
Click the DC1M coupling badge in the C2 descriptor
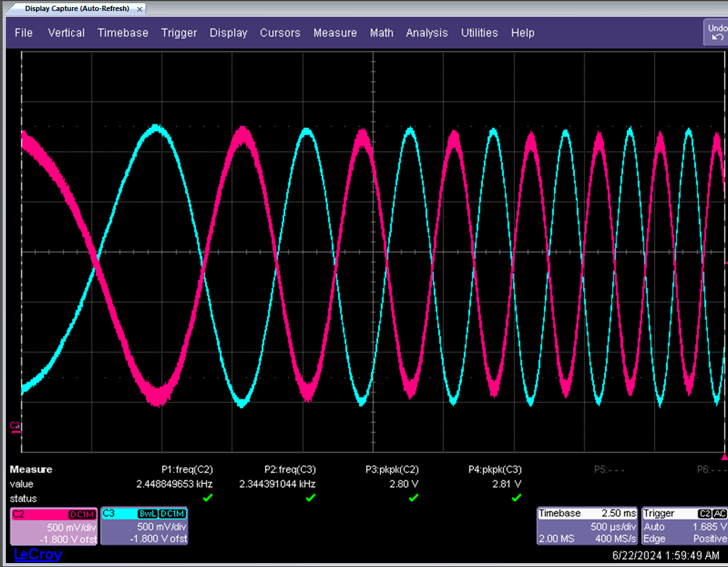[x=82, y=514]
